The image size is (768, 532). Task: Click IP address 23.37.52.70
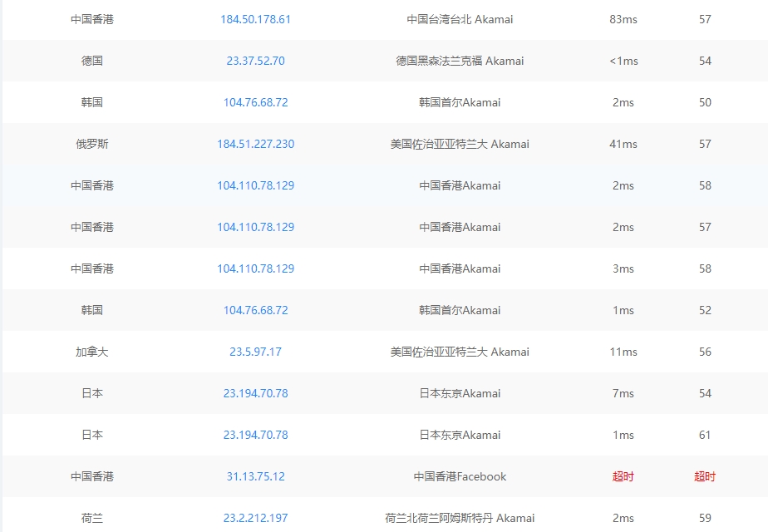pos(255,61)
